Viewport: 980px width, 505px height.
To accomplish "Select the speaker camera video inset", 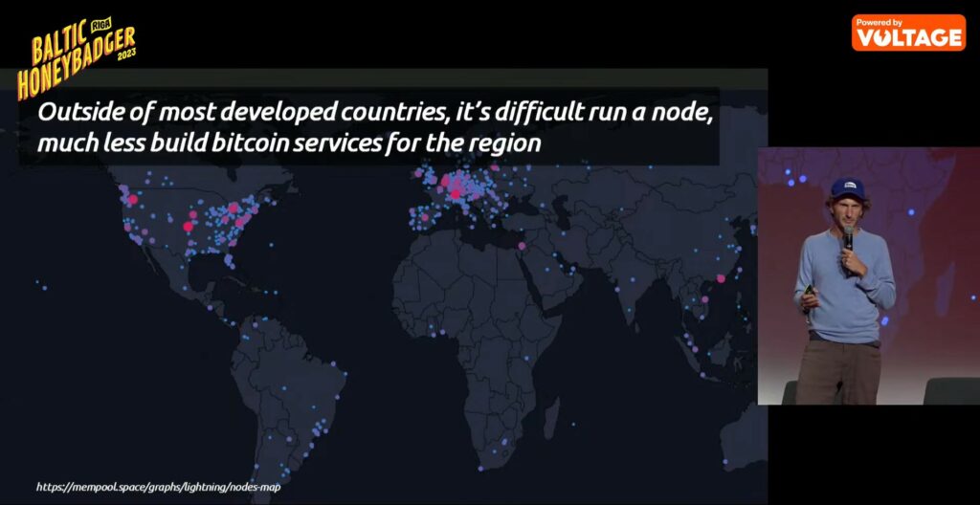I will tap(868, 275).
